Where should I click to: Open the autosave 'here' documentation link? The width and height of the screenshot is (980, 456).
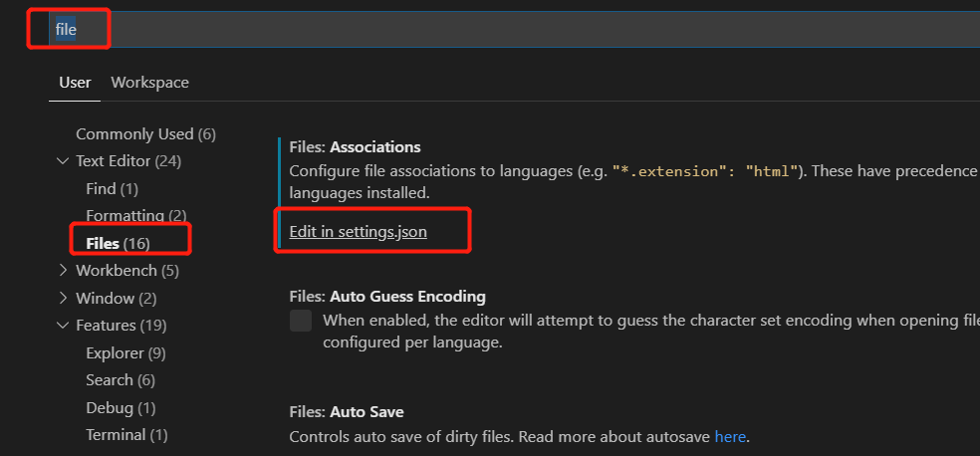(x=729, y=437)
